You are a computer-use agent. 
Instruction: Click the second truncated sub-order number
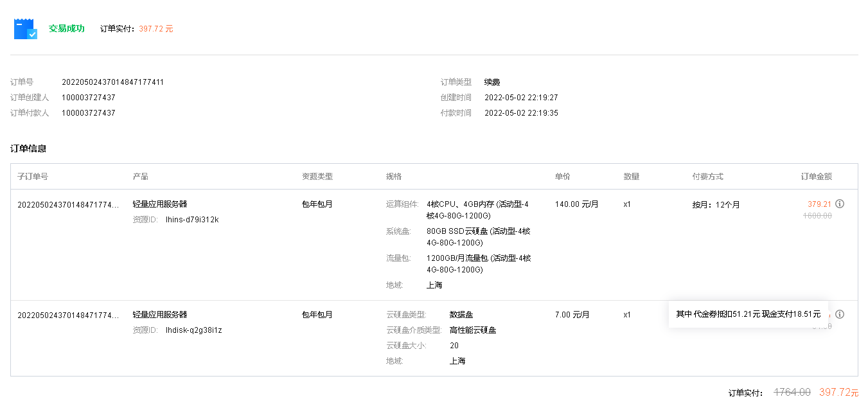[x=68, y=315]
